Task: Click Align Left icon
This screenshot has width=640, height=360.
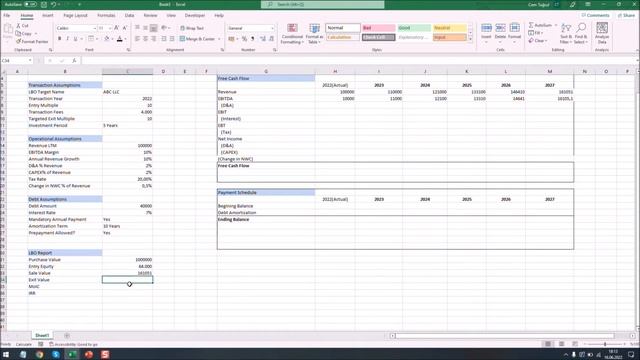Action: 137,39
